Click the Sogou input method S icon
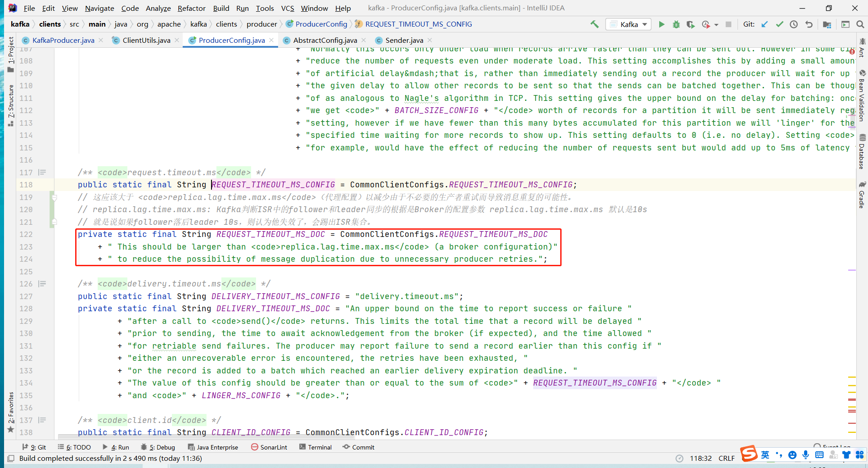The height and width of the screenshot is (468, 868). pos(749,454)
